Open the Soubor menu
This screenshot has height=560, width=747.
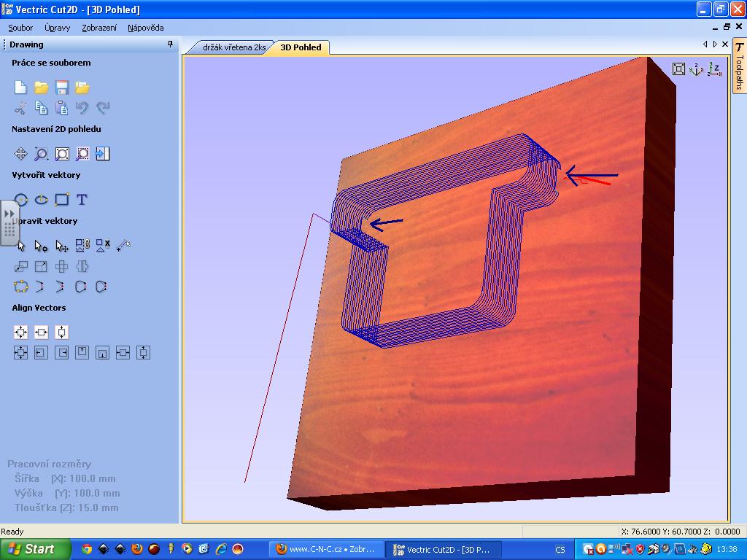coord(20,28)
